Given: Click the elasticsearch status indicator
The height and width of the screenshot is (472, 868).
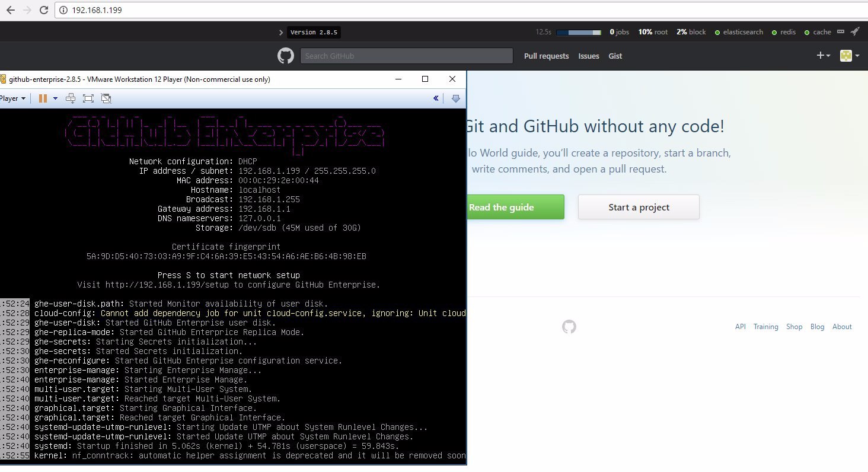Looking at the screenshot, I should (x=739, y=32).
